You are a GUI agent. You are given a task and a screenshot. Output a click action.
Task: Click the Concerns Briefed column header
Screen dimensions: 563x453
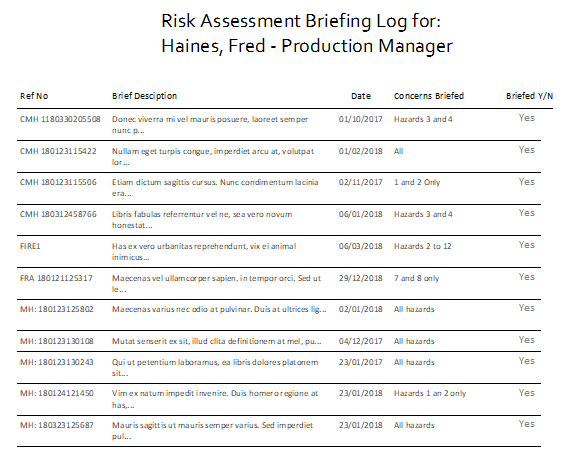click(429, 96)
